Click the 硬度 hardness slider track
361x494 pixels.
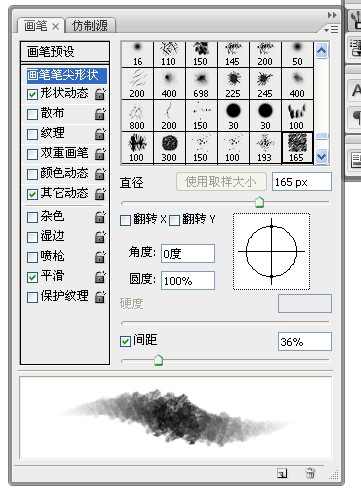225,322
